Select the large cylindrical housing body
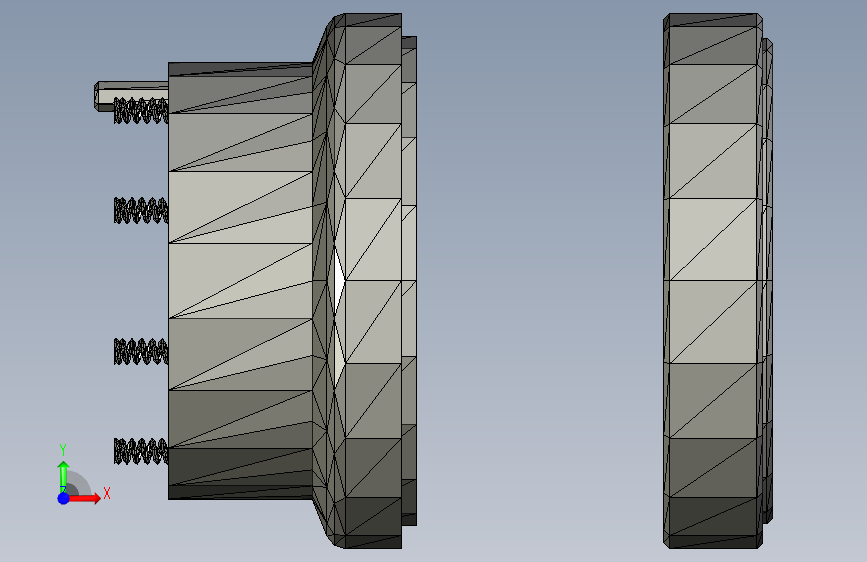 click(241, 281)
